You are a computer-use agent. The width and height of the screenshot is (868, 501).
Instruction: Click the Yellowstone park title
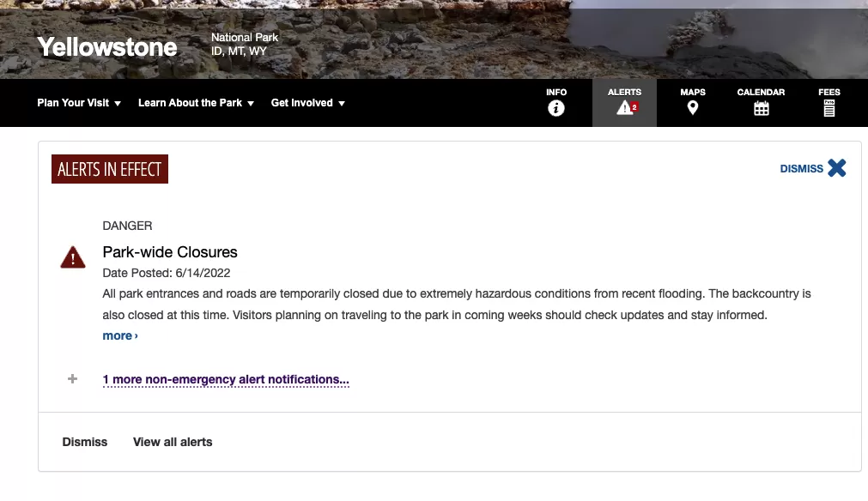[106, 47]
